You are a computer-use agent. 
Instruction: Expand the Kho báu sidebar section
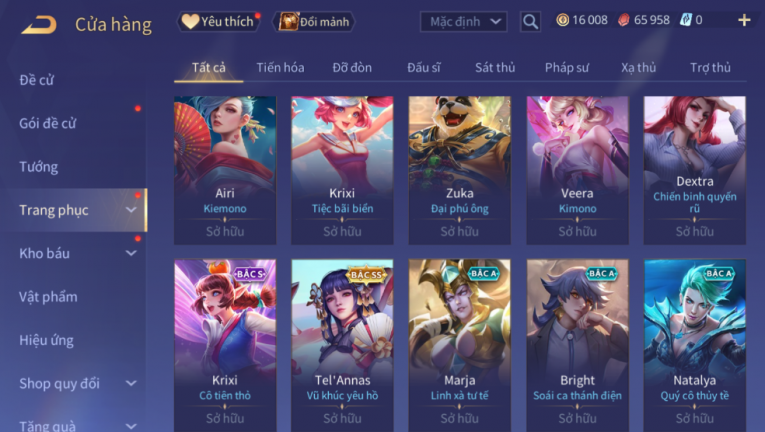131,253
